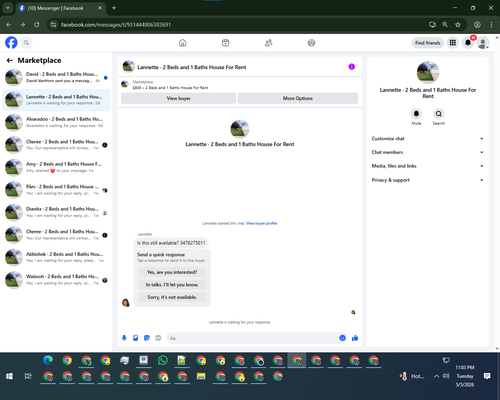Go back from Marketplace chats list

tap(10, 60)
